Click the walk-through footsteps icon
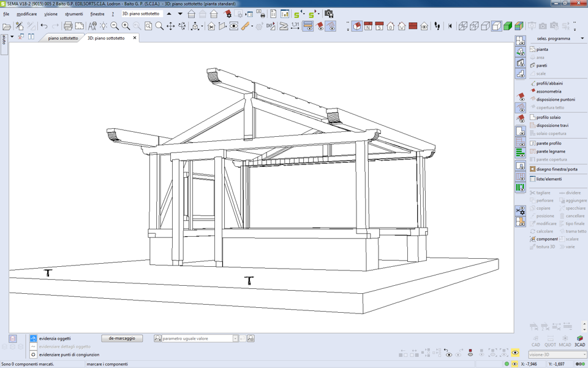This screenshot has height=368, width=588. click(x=437, y=26)
